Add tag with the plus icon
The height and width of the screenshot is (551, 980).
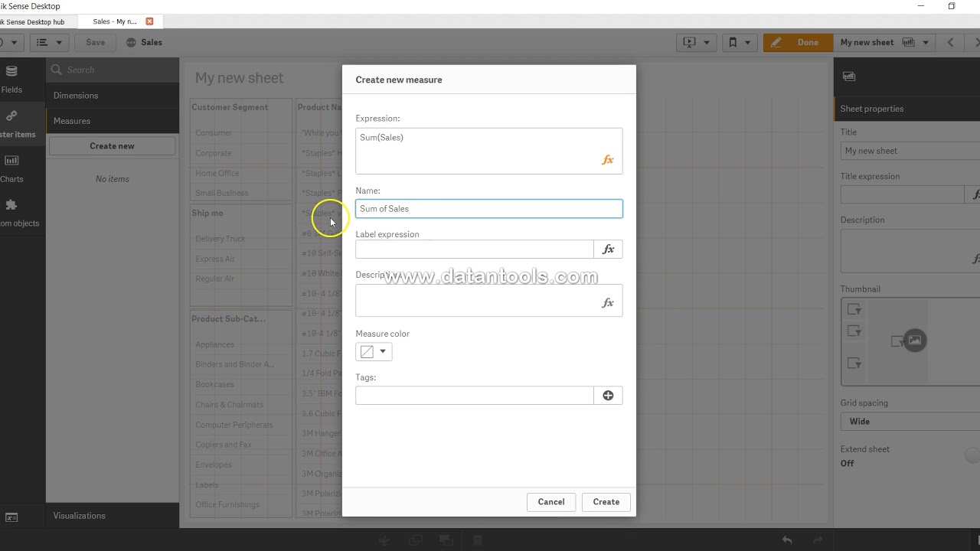[608, 396]
